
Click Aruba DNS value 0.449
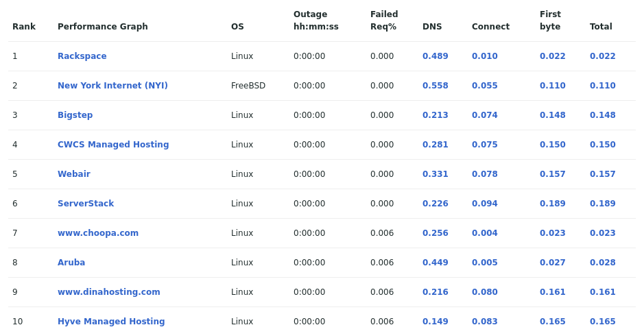point(436,263)
